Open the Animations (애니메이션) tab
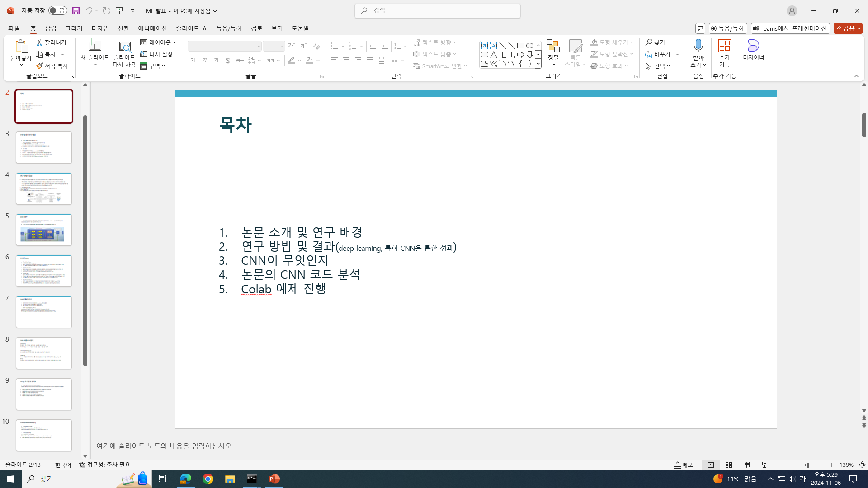 coord(152,28)
